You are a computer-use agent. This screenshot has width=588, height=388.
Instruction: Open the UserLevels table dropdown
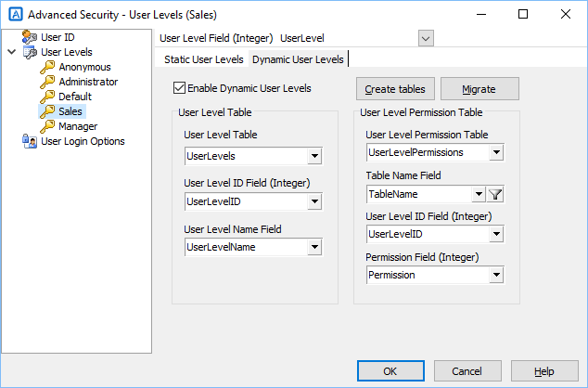point(314,156)
